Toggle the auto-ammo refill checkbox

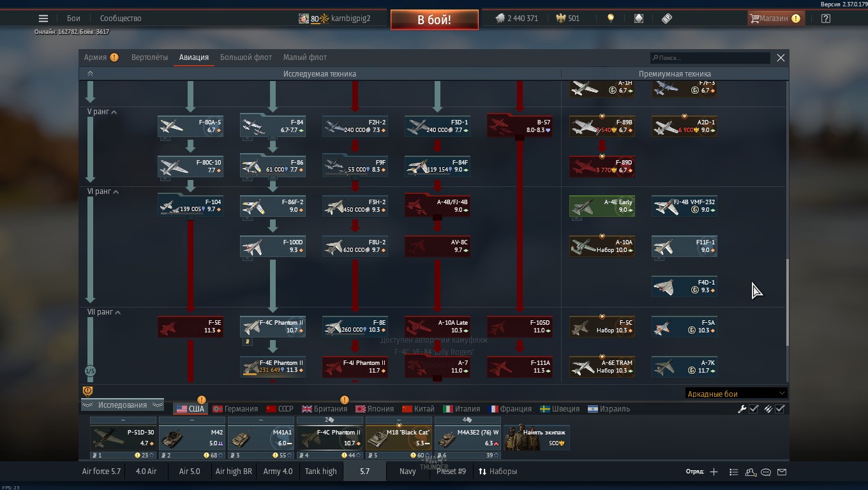780,409
